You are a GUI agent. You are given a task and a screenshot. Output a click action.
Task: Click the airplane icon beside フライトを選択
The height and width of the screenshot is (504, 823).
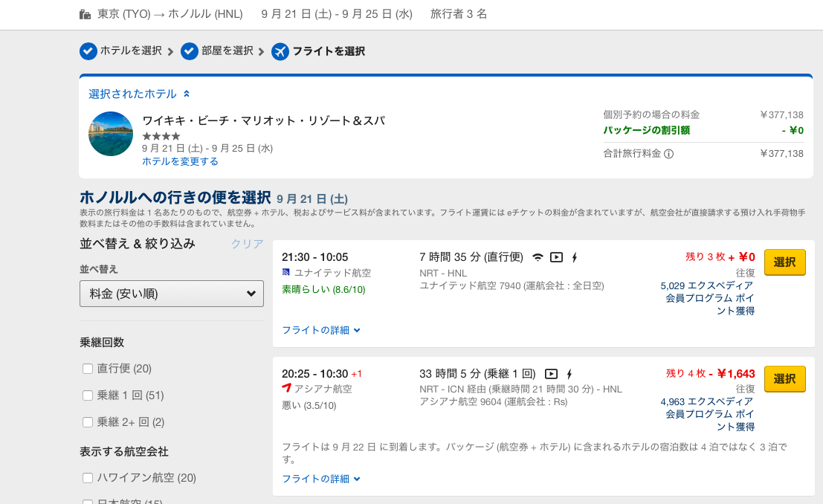[280, 52]
